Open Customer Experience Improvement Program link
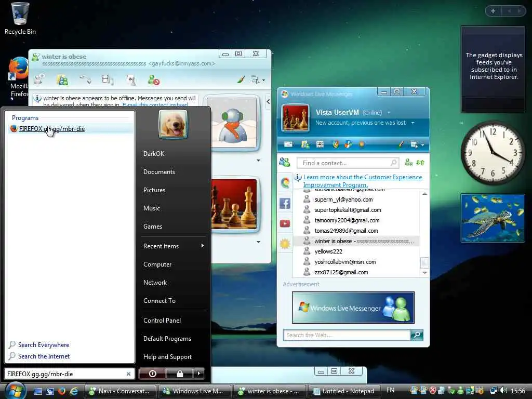This screenshot has height=399, width=532. click(x=363, y=181)
